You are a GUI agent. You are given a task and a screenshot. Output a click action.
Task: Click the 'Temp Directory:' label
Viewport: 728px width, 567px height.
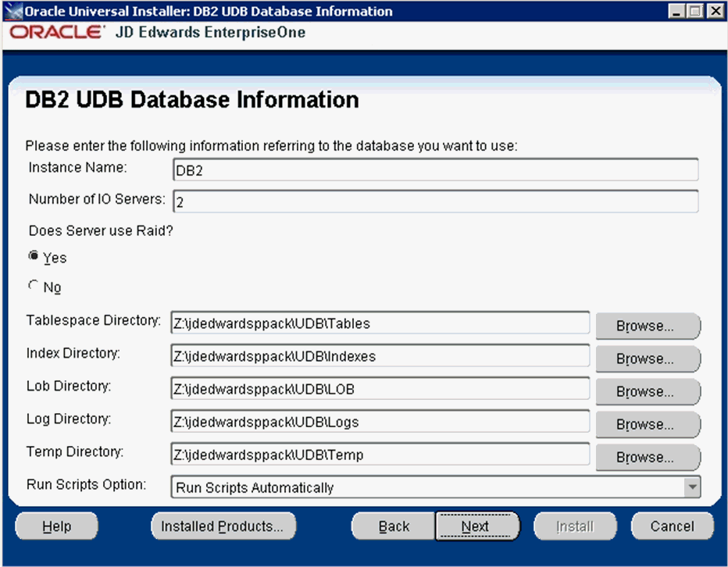75,452
